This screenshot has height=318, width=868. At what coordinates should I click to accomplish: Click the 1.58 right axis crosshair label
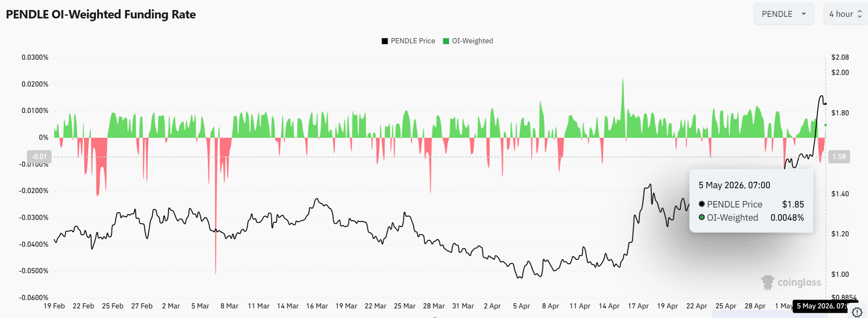click(839, 157)
